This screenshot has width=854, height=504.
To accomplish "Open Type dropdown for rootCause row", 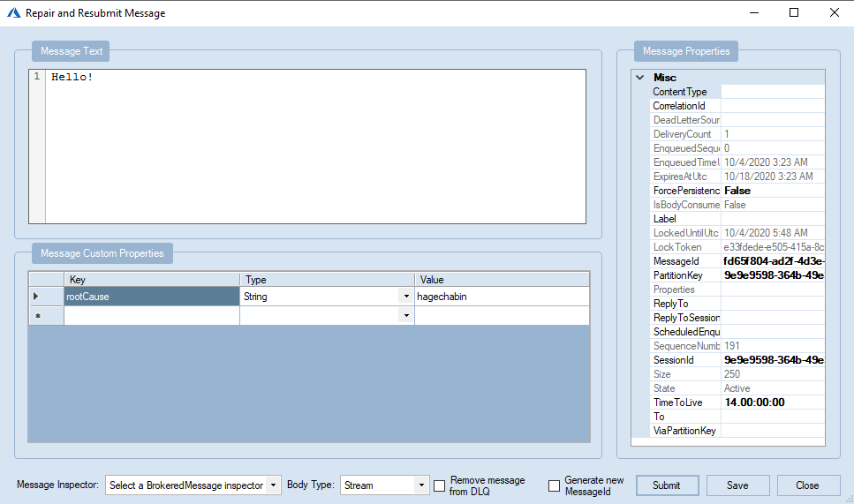I will 406,297.
